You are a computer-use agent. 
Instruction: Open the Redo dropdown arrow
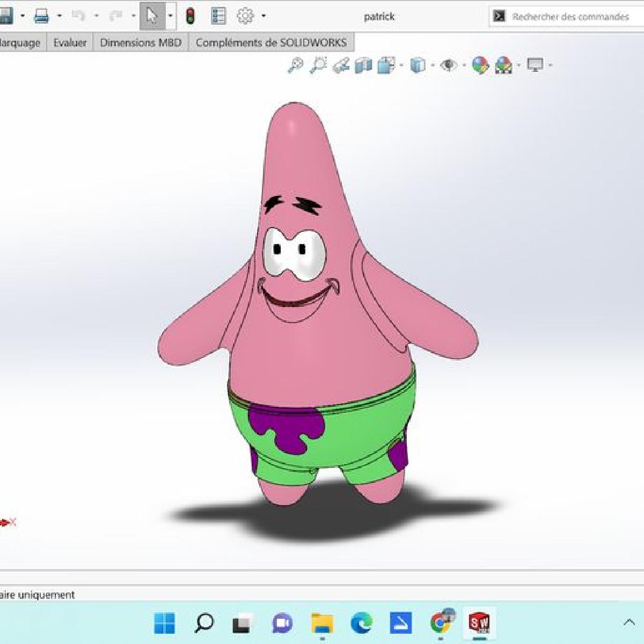pos(134,16)
